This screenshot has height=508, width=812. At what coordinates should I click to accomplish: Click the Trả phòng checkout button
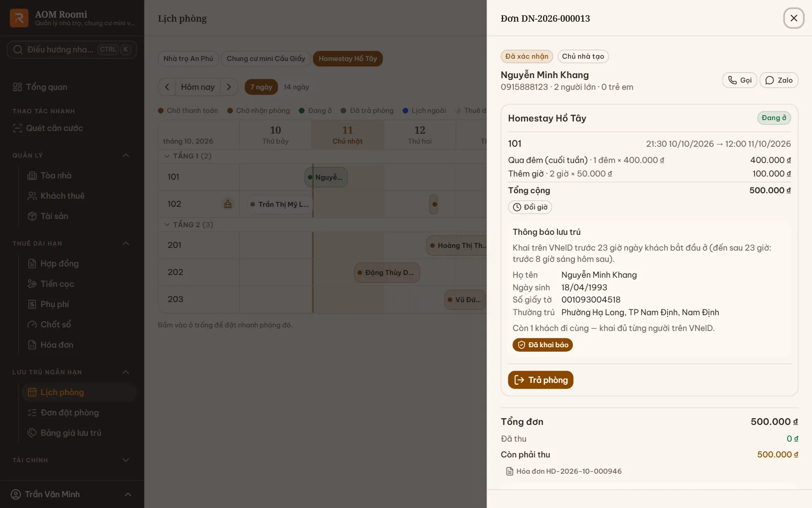(540, 380)
